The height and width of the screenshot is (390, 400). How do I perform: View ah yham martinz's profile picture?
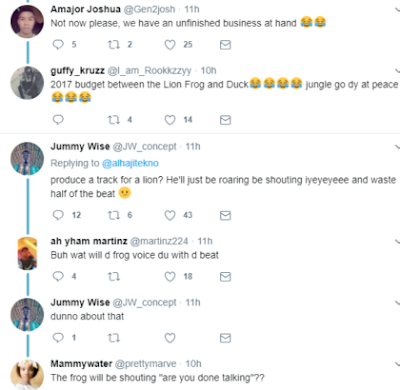[27, 253]
